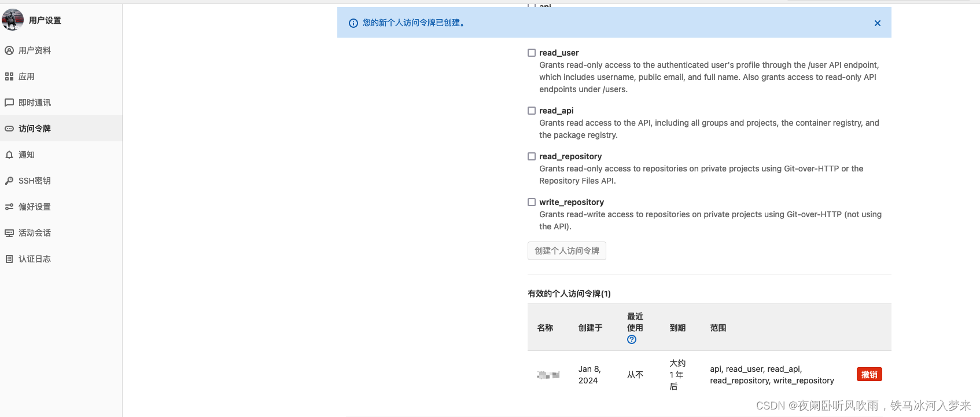Click the 偏好设置 sliders icon
Image resolution: width=980 pixels, height=417 pixels.
click(x=9, y=207)
